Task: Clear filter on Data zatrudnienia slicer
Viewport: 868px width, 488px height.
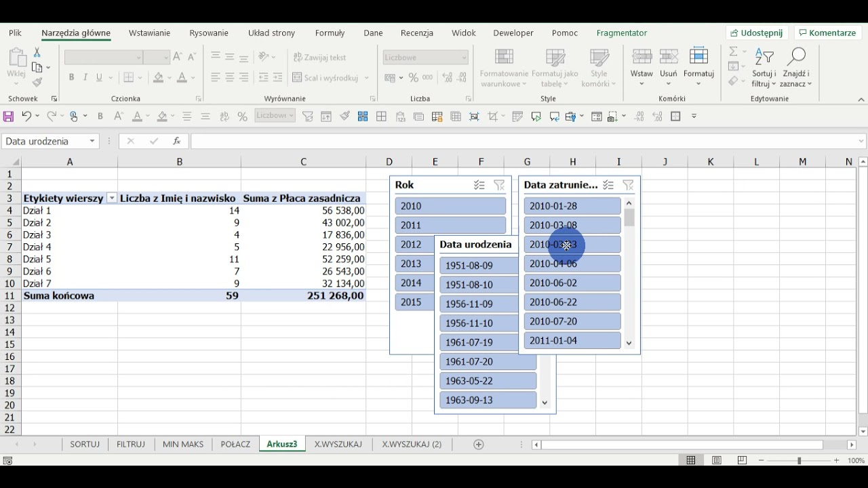Action: point(628,185)
